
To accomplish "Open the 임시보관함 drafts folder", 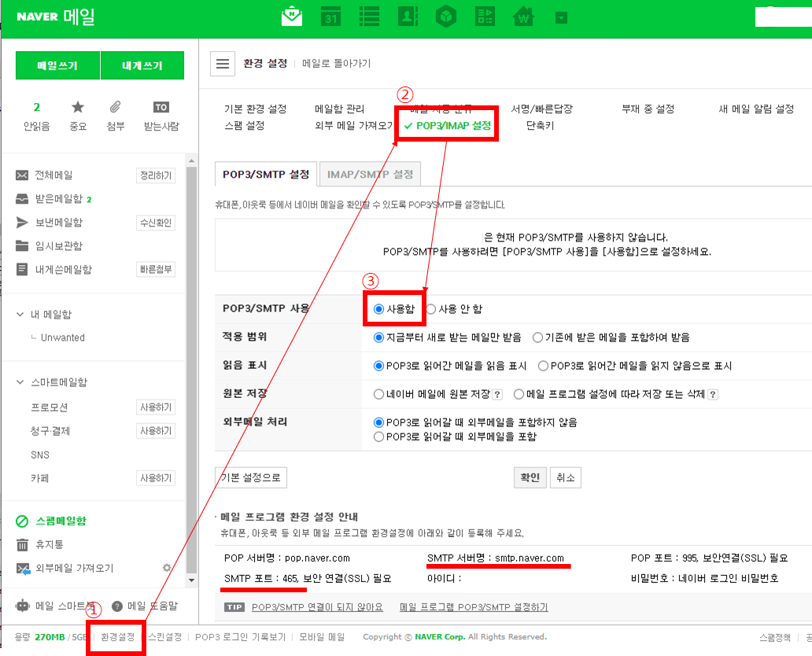I will [58, 246].
